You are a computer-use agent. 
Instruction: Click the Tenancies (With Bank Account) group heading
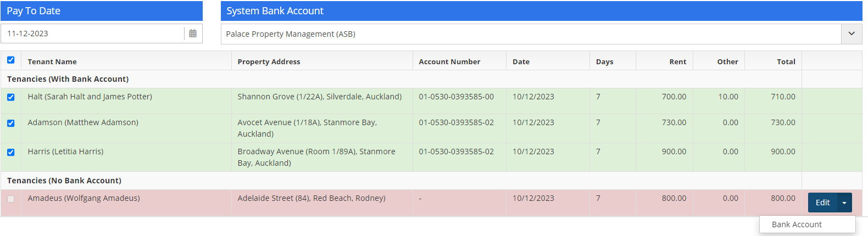pos(68,79)
